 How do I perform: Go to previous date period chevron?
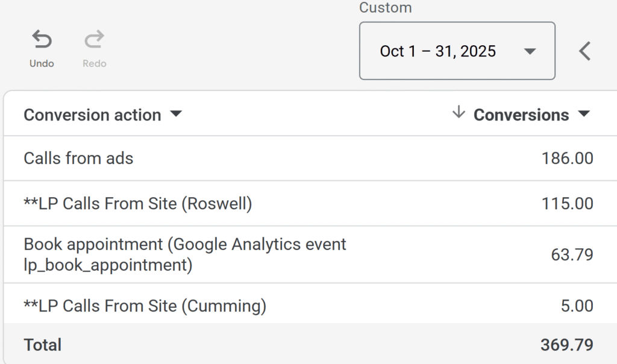point(584,51)
